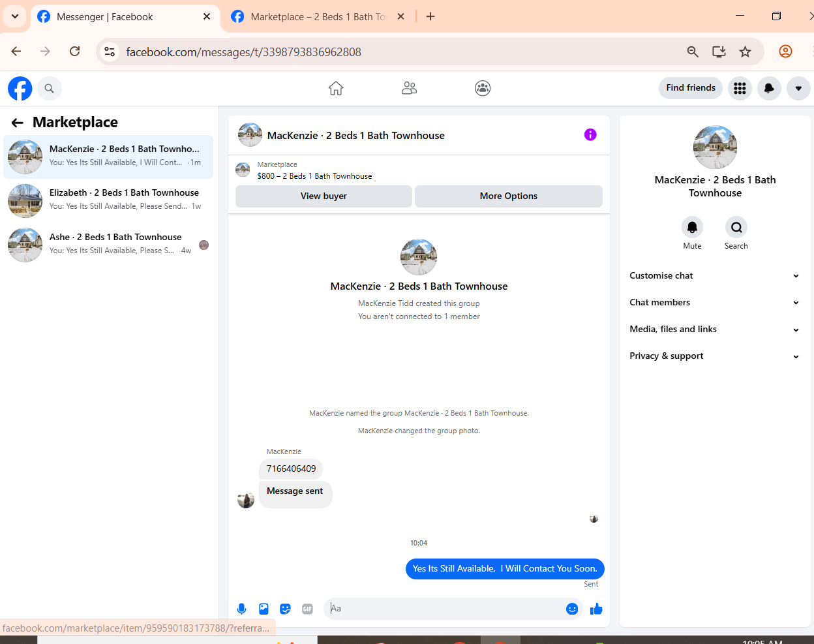Mute the conversation with bell icon
The image size is (814, 644).
click(x=692, y=227)
